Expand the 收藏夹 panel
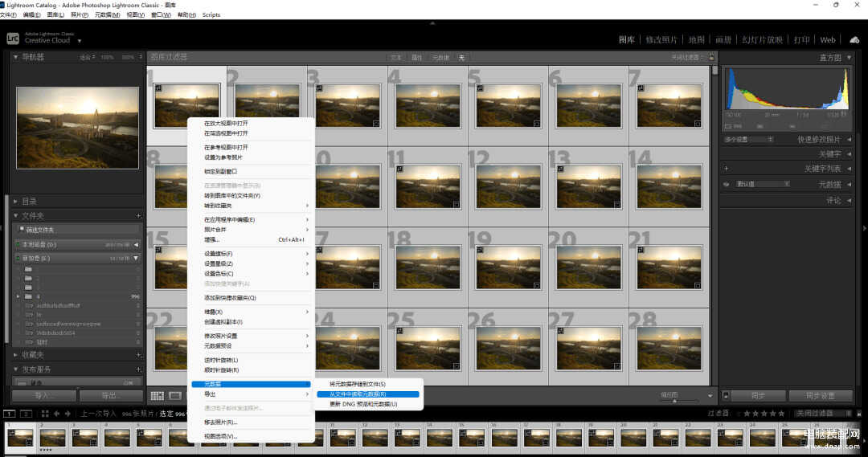This screenshot has width=868, height=457. 15,355
